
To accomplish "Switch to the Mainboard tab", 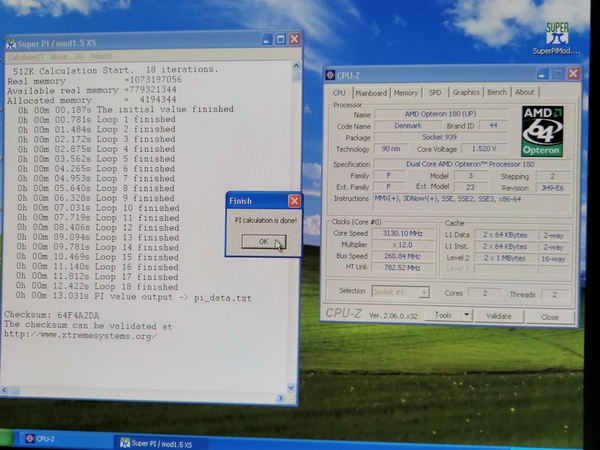I will [x=371, y=93].
